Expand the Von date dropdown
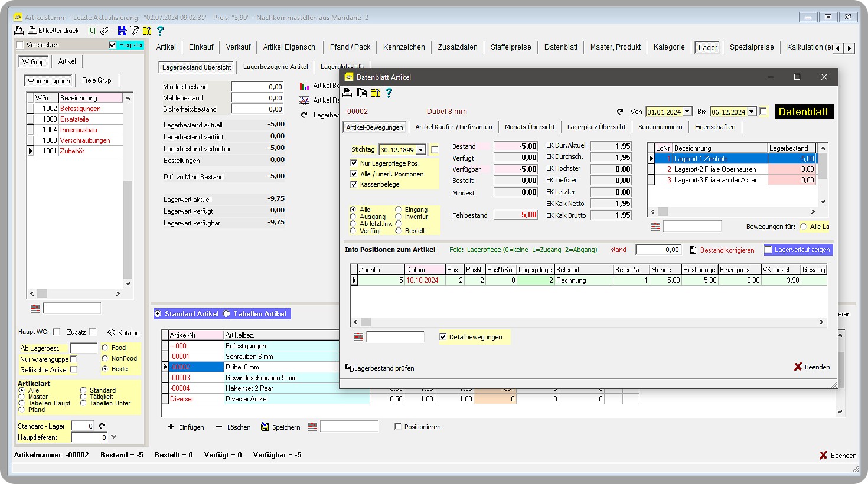The image size is (868, 484). 687,112
